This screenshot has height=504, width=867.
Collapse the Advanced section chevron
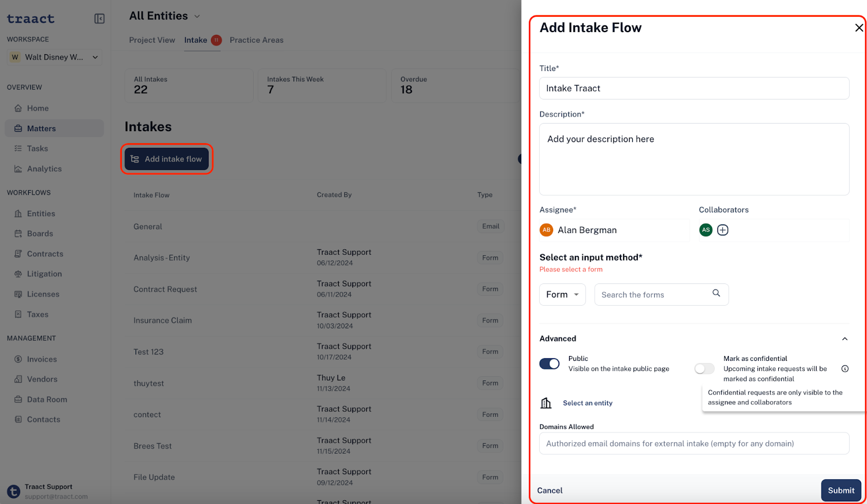[x=844, y=339]
